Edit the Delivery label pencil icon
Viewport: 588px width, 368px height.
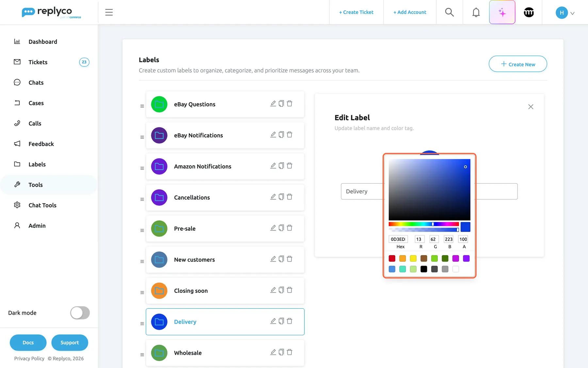273,321
